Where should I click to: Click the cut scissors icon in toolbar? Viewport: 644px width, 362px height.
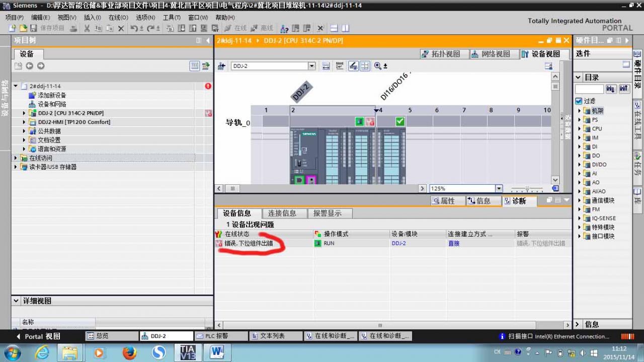[87, 28]
